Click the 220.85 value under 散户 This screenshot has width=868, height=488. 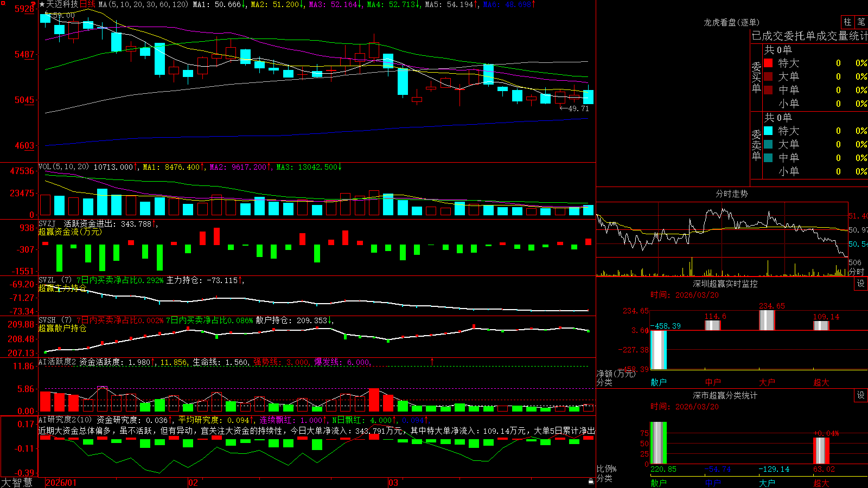click(x=663, y=469)
